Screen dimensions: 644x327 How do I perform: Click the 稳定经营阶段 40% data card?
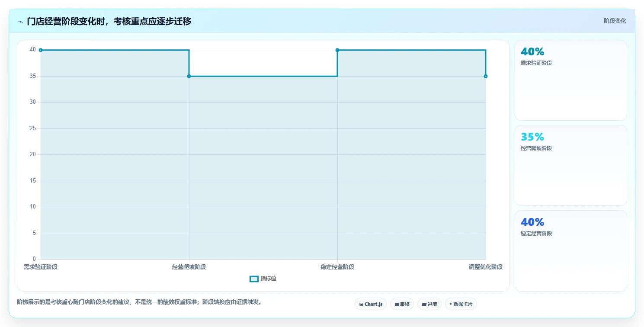pyautogui.click(x=570, y=251)
